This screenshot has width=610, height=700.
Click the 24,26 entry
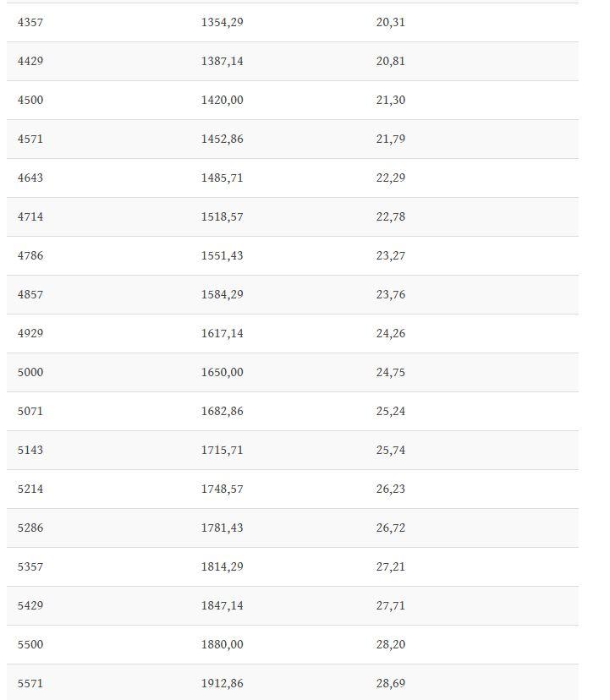tap(390, 334)
